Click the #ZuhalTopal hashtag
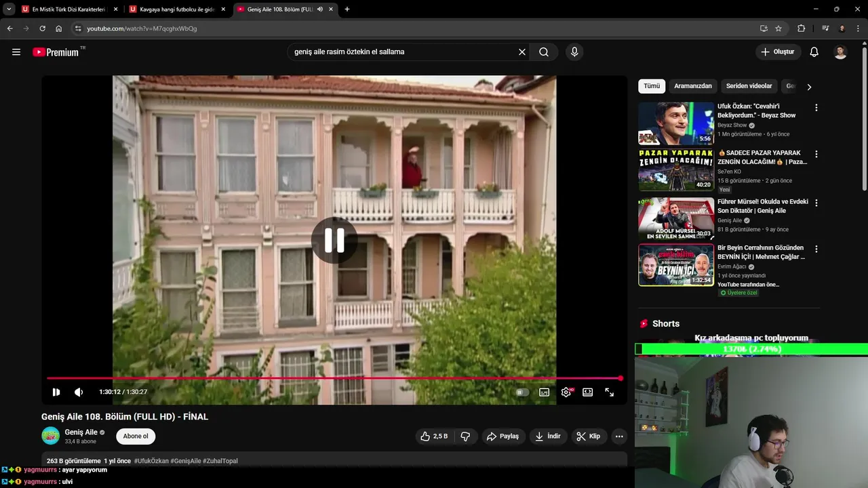This screenshot has width=868, height=488. point(220,461)
